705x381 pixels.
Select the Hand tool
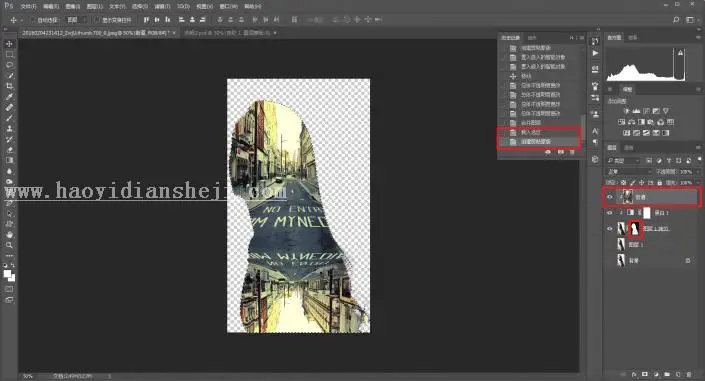9,234
